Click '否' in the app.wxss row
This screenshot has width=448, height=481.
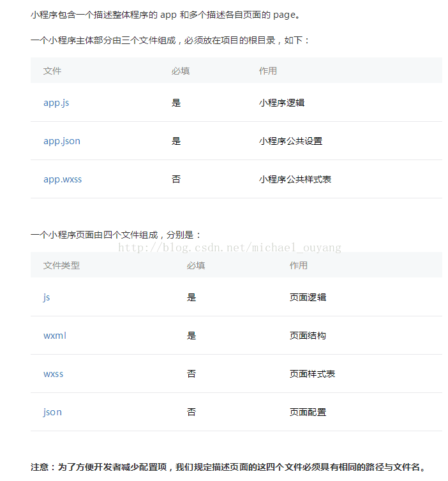(x=176, y=179)
